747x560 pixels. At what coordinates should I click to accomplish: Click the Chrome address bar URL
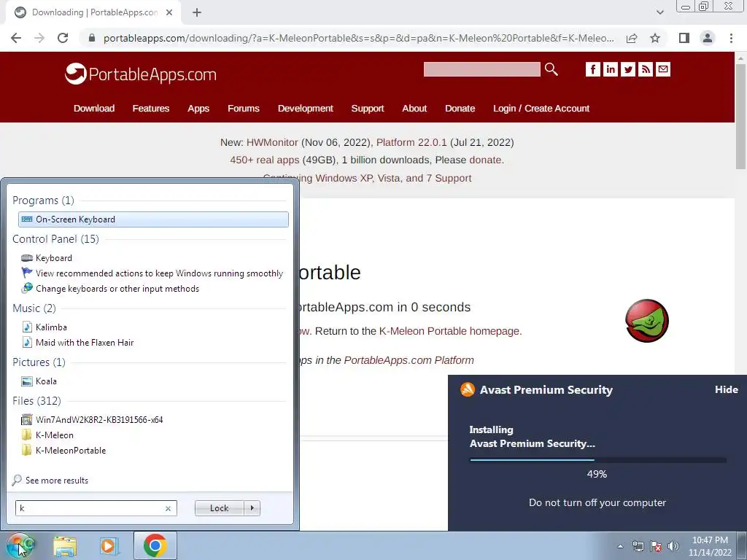[x=358, y=38]
